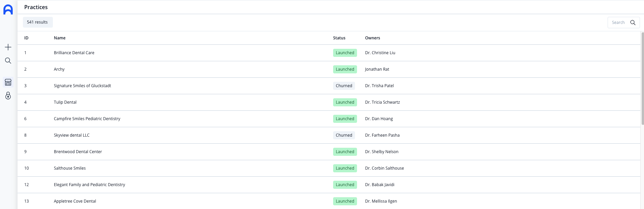Screen dimensions: 644x209
Task: Click the lock security icon in sidebar
Action: click(8, 96)
